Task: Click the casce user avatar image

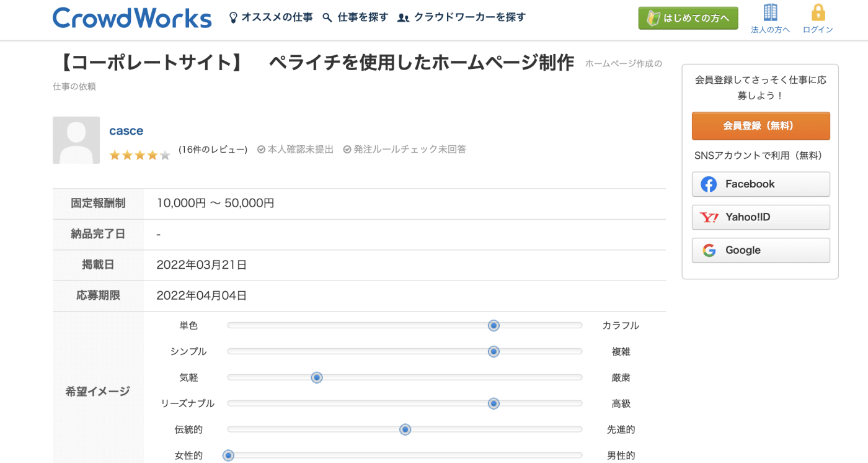Action: click(x=76, y=140)
